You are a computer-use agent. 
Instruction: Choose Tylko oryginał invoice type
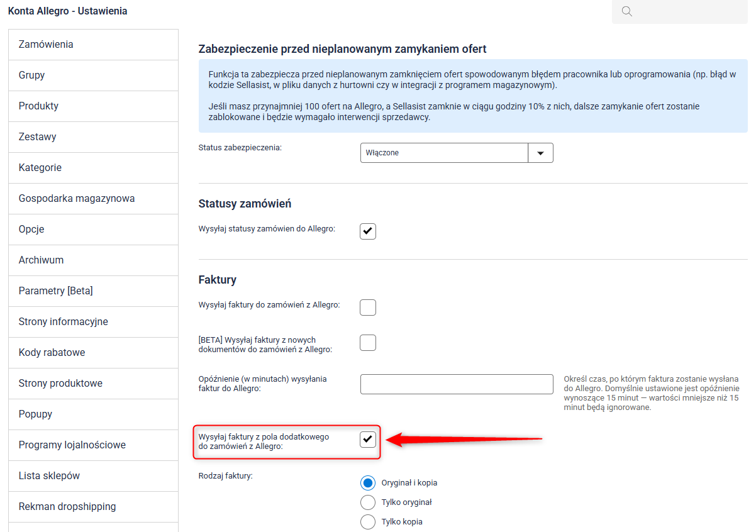click(x=368, y=502)
